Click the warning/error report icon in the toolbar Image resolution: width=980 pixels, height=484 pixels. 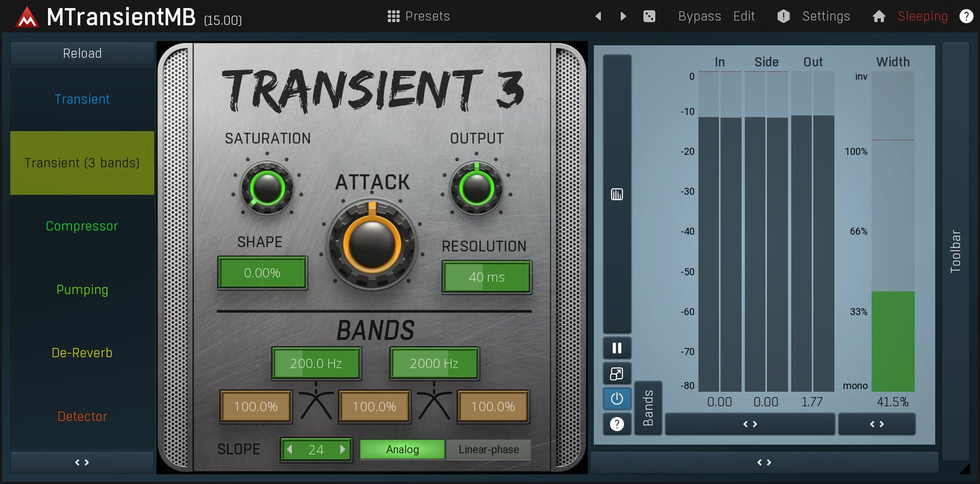click(x=783, y=16)
